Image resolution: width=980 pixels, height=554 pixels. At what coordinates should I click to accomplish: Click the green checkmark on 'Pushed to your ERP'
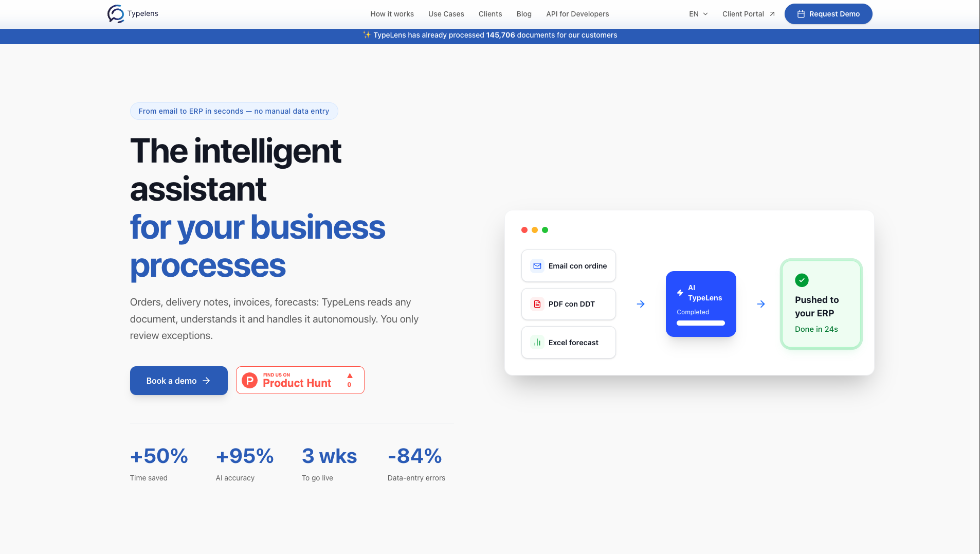pyautogui.click(x=801, y=280)
